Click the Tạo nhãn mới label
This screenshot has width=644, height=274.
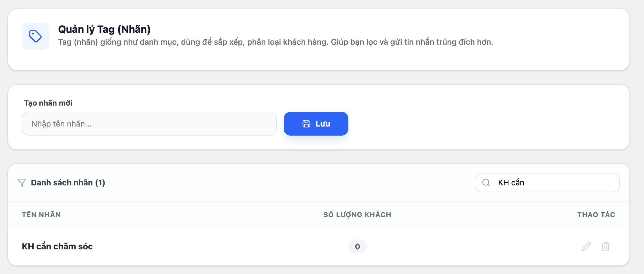(48, 103)
